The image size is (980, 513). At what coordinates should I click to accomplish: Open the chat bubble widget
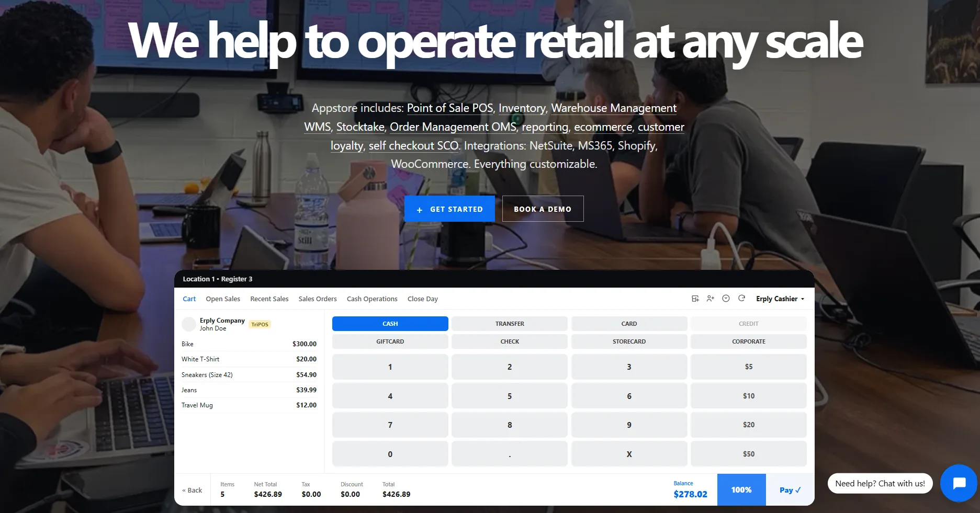point(959,483)
